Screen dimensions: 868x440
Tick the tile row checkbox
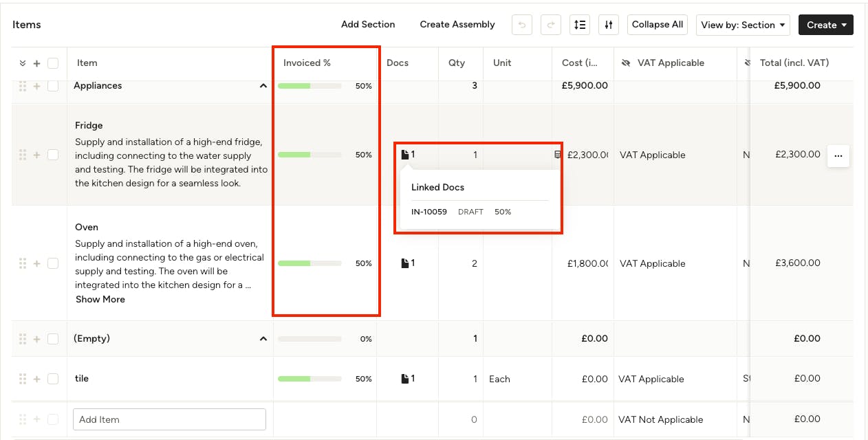(x=53, y=379)
